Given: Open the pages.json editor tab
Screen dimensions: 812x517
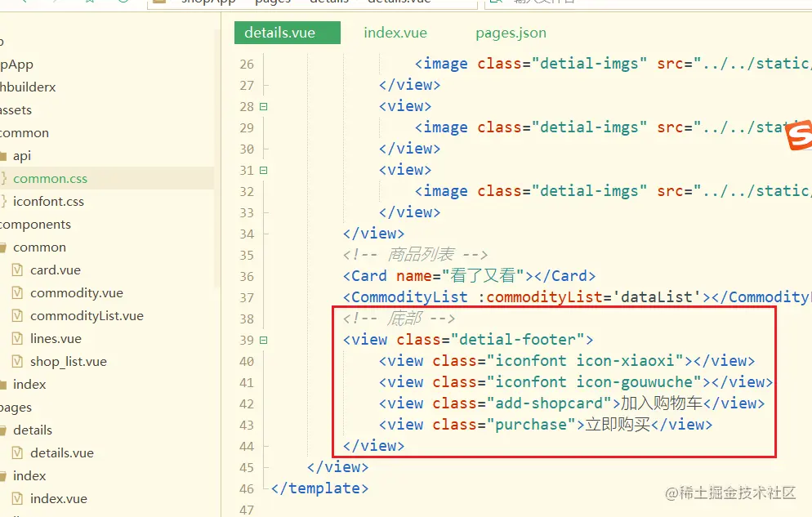Looking at the screenshot, I should pos(511,33).
